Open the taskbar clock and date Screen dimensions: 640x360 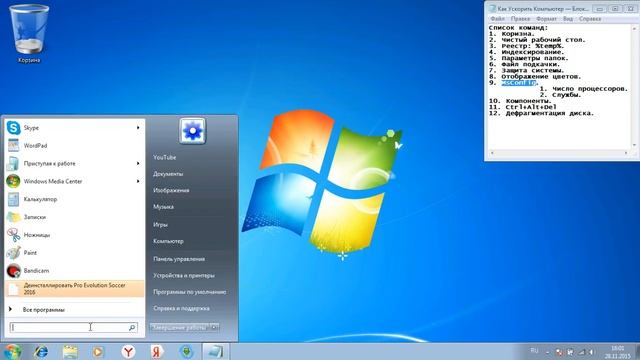point(618,352)
